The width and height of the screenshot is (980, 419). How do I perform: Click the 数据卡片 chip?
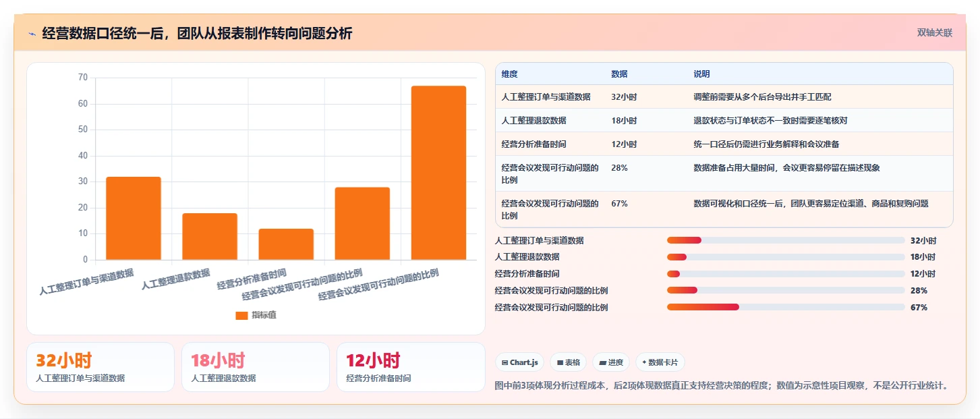tap(660, 362)
